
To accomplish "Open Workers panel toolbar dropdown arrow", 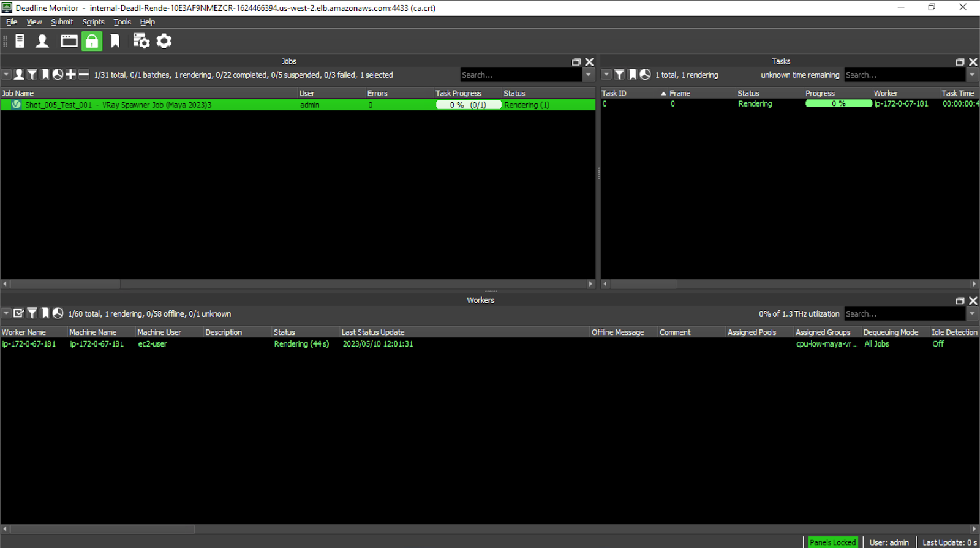I will [6, 313].
